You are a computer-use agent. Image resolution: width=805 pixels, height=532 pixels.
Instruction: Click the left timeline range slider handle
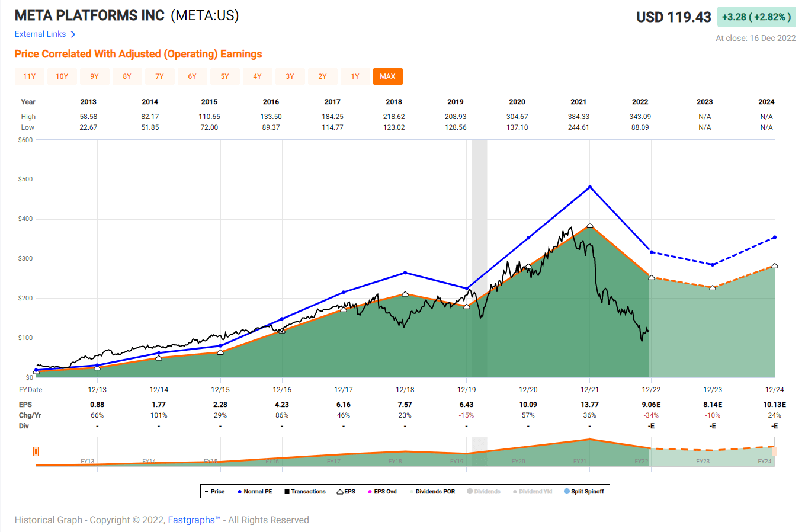point(36,451)
